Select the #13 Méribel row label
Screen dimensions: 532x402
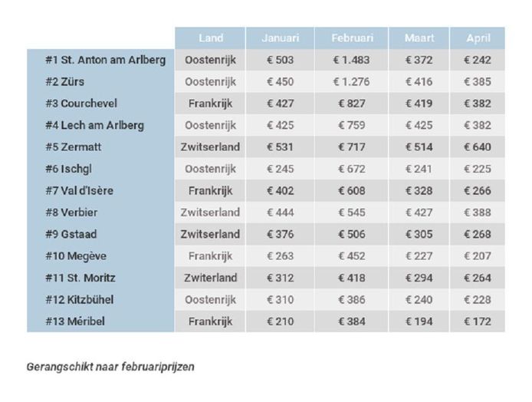75,321
